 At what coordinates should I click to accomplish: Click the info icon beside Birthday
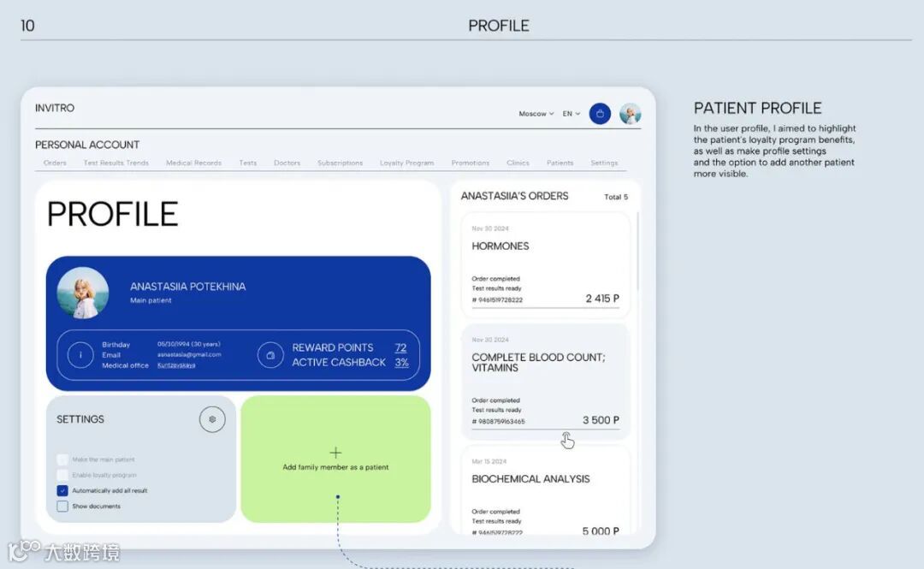[x=80, y=355]
